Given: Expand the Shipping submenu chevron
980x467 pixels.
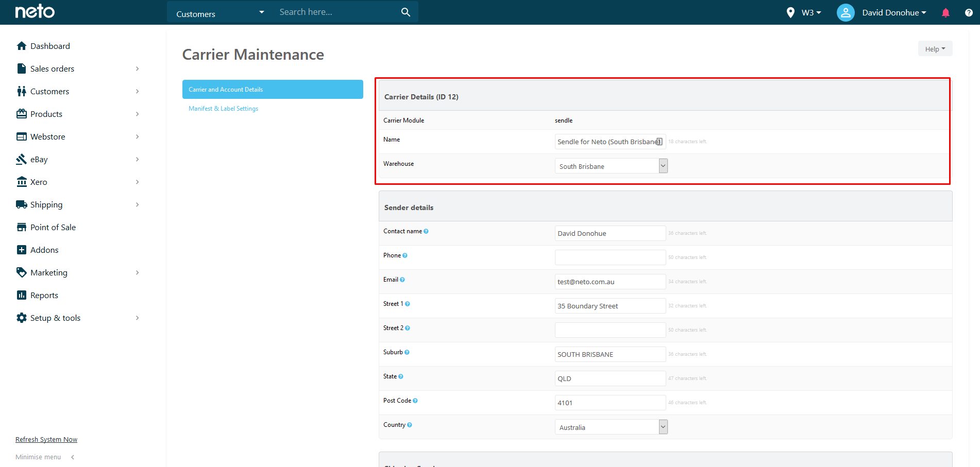Looking at the screenshot, I should 137,204.
